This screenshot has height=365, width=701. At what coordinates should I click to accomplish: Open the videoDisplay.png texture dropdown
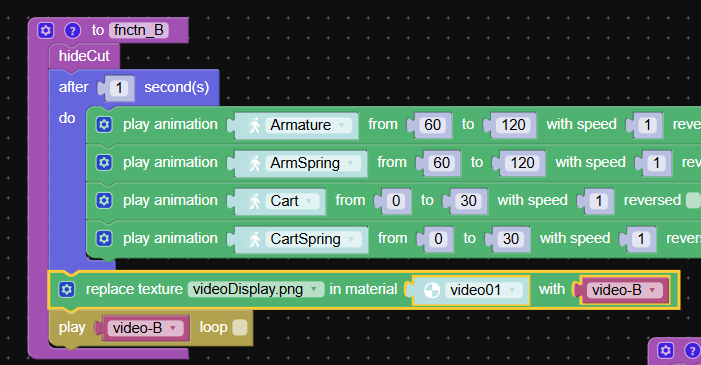[256, 289]
